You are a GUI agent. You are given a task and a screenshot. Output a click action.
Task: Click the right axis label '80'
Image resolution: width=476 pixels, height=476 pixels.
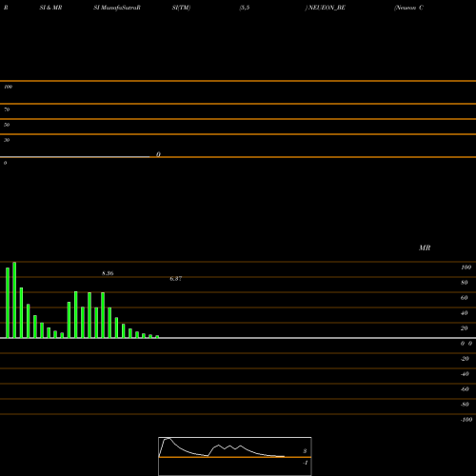point(464,283)
